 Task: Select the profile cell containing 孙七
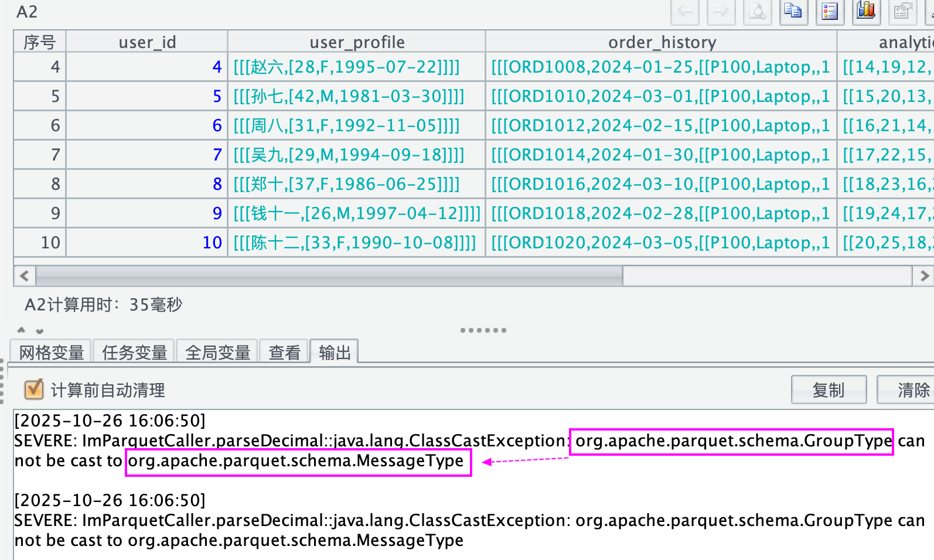pos(357,96)
